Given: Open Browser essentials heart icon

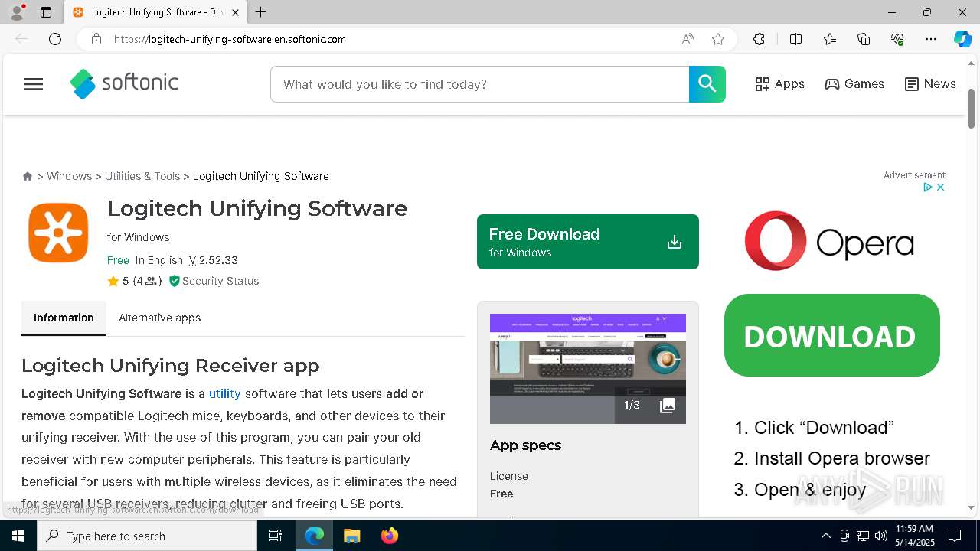Looking at the screenshot, I should pyautogui.click(x=897, y=39).
